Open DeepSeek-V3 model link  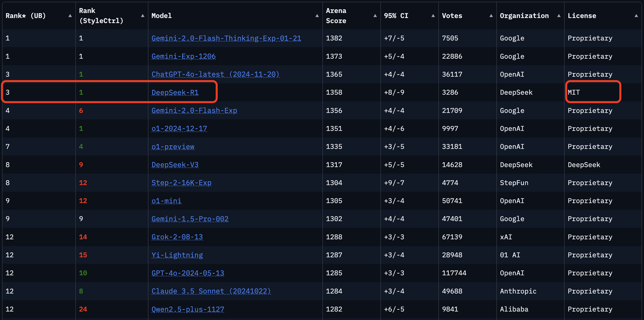[x=175, y=165]
